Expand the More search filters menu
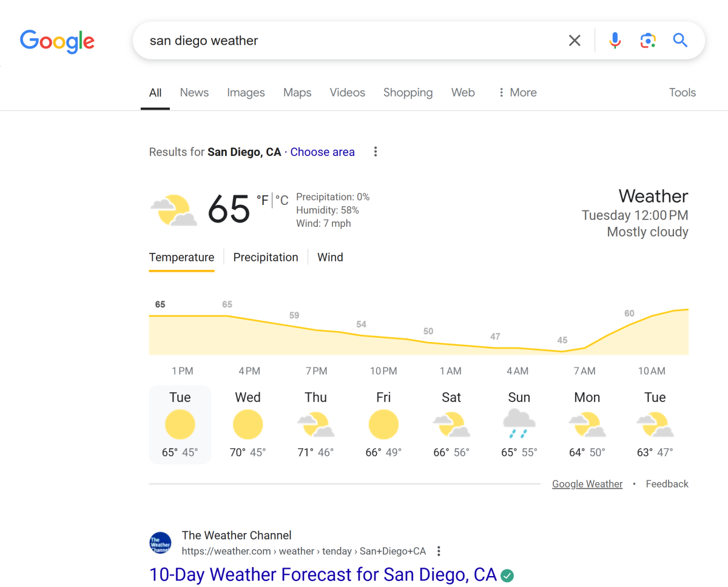Image resolution: width=728 pixels, height=587 pixels. pos(517,93)
